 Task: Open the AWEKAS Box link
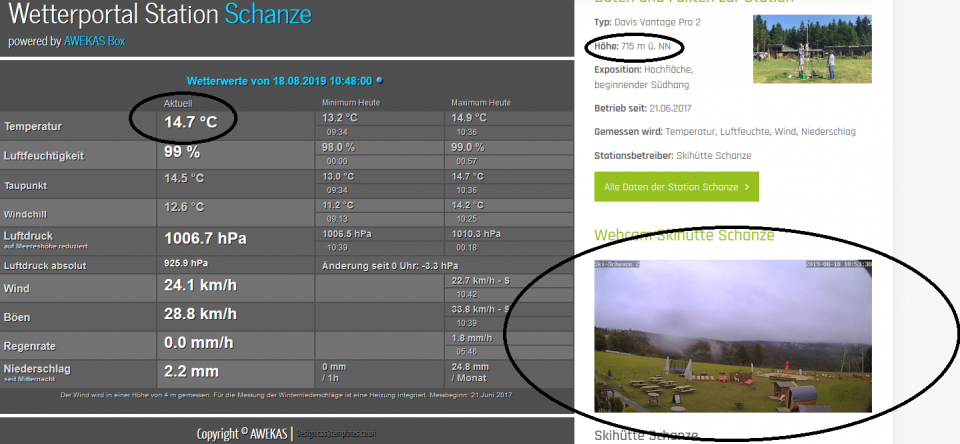(96, 42)
